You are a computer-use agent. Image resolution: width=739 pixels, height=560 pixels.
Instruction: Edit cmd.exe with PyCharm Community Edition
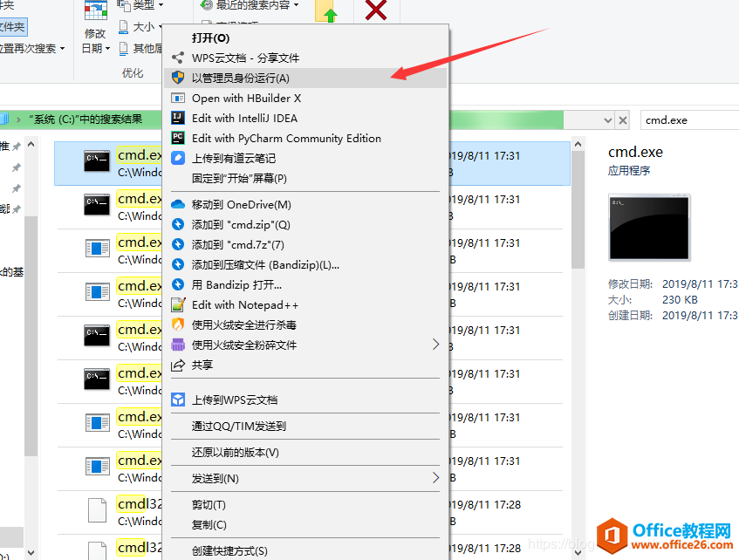coord(279,138)
